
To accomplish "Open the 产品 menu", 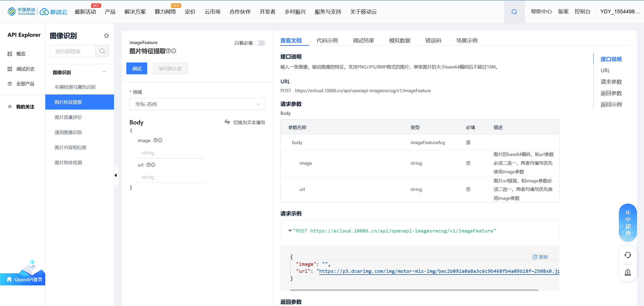I will click(x=110, y=12).
